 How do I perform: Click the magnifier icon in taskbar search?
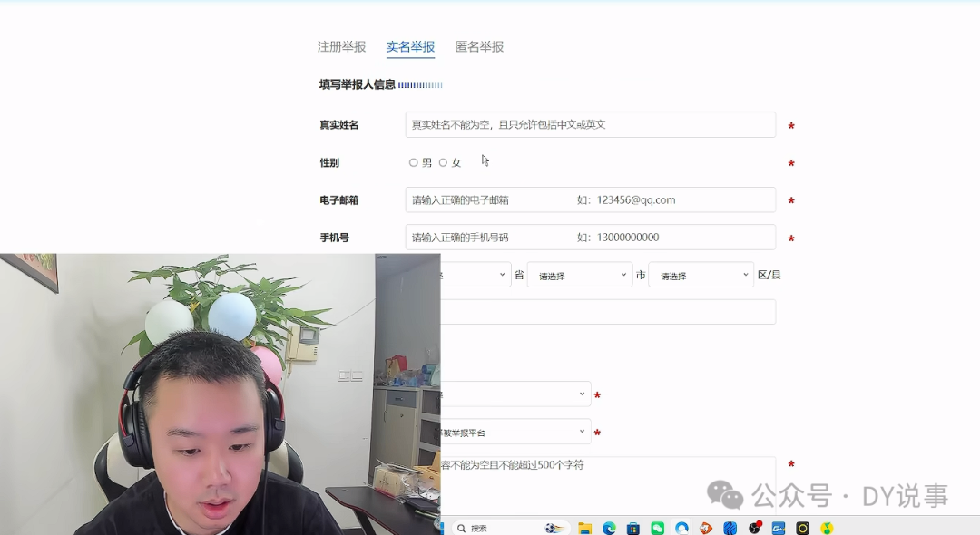461,528
